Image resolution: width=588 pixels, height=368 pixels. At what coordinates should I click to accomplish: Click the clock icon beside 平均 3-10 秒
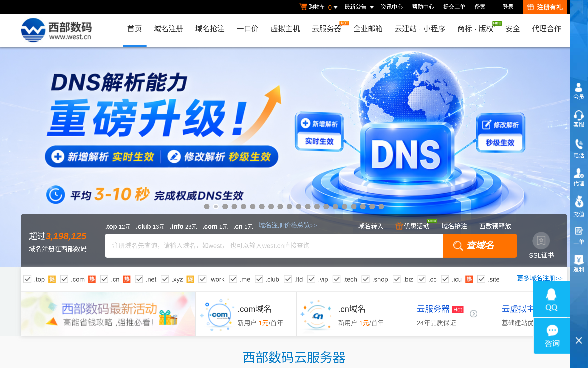click(56, 195)
